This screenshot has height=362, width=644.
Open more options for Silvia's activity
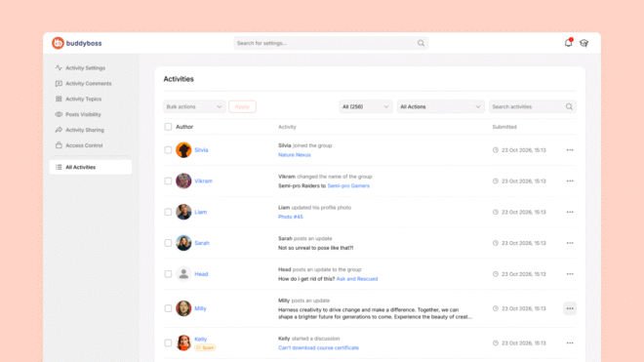[570, 150]
